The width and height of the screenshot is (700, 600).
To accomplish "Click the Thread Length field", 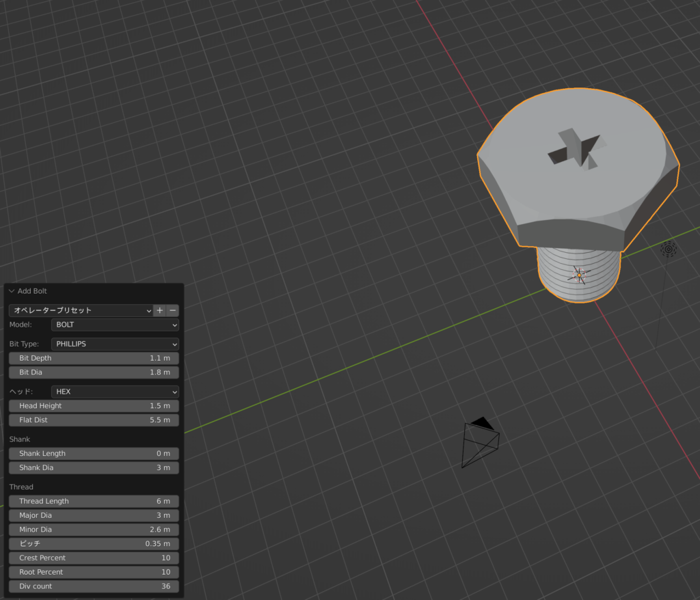I will pos(94,501).
